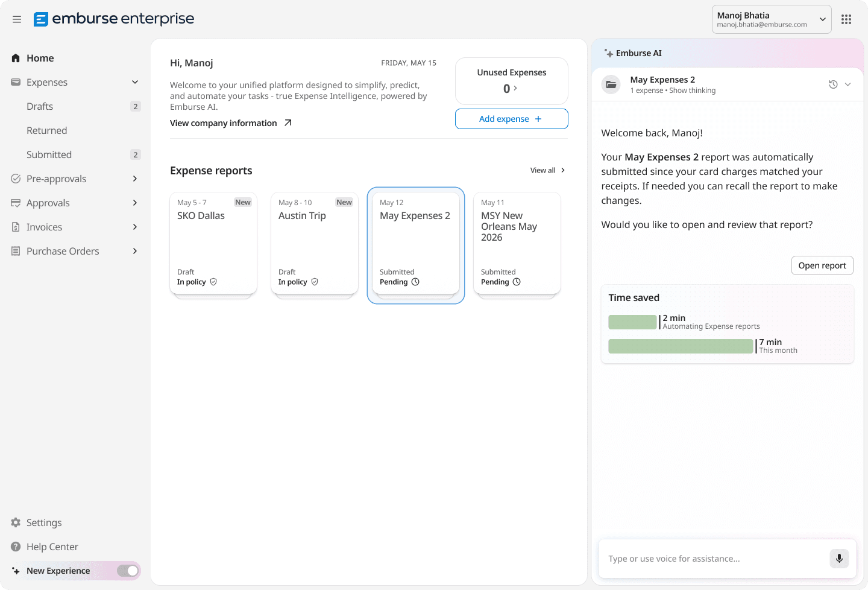Click the folder icon for May Expenses 2
The image size is (868, 590).
(x=611, y=84)
